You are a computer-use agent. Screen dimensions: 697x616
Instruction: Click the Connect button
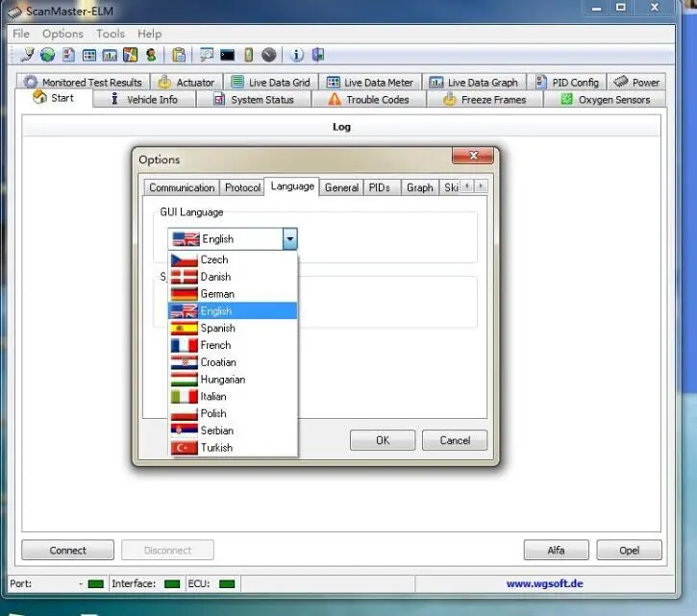[67, 551]
